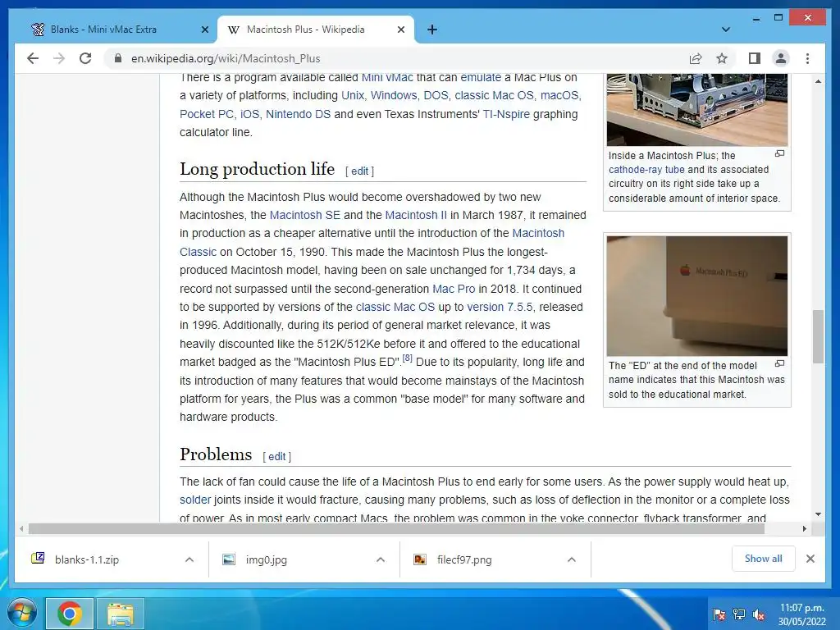Select the Macintosh Plus - Wikipedia tab

(x=316, y=30)
